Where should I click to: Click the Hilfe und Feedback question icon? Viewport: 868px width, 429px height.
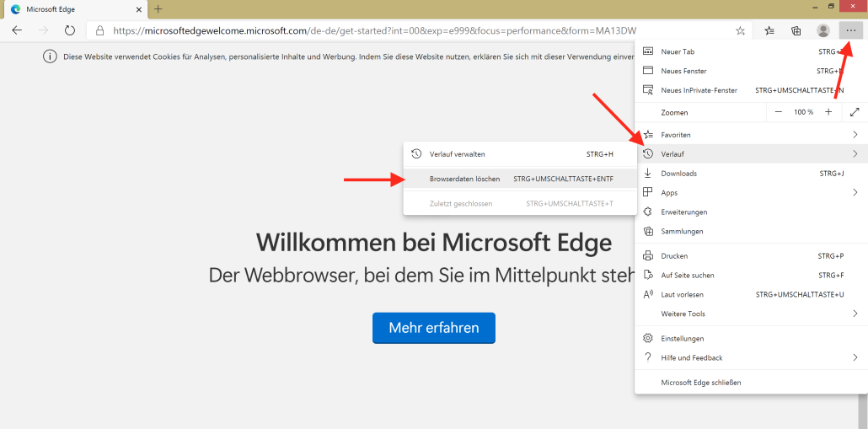[648, 357]
